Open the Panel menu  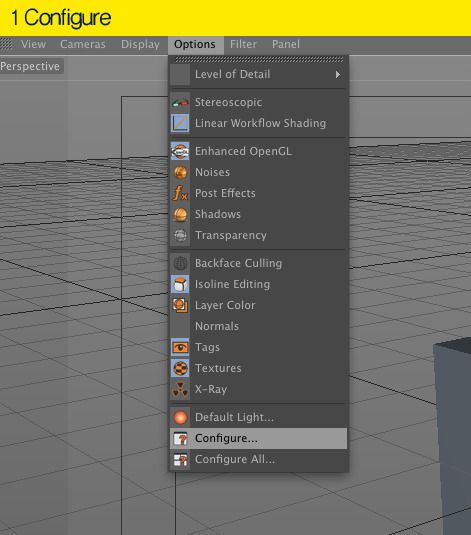(286, 44)
